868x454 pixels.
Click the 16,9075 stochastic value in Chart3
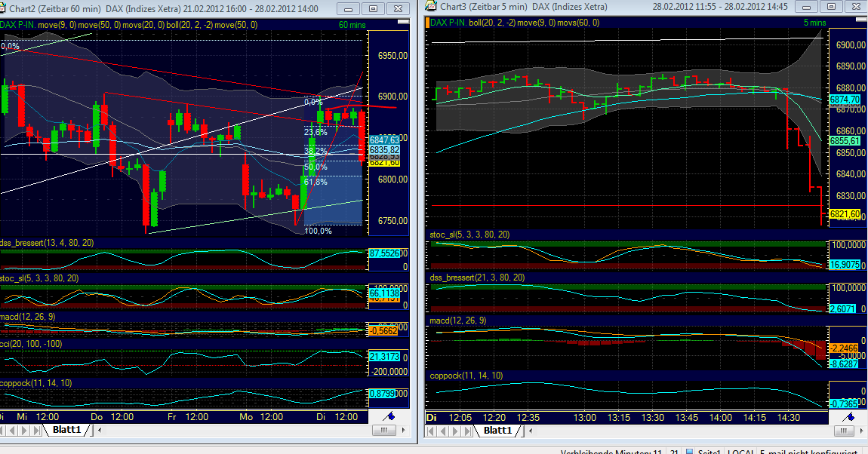[x=845, y=264]
